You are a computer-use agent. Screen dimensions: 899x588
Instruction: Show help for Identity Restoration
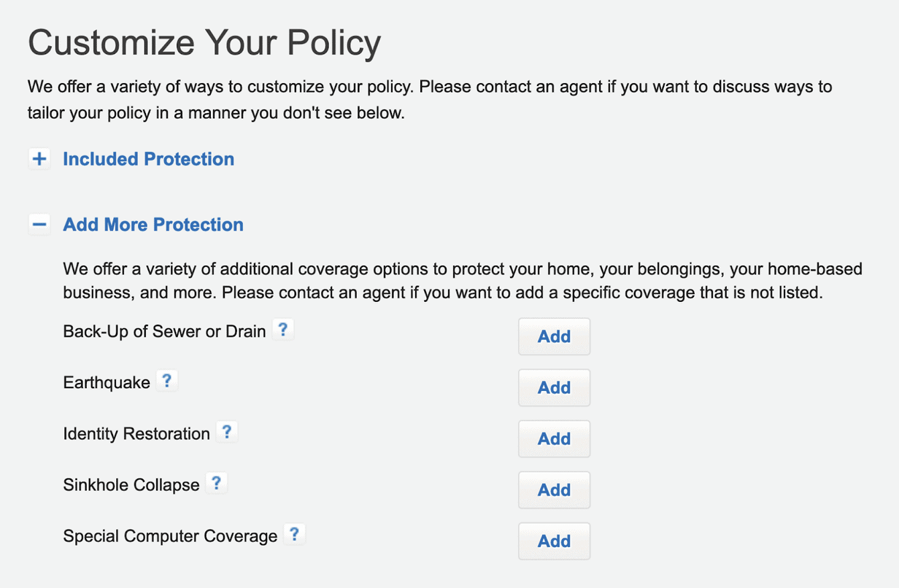(x=227, y=432)
